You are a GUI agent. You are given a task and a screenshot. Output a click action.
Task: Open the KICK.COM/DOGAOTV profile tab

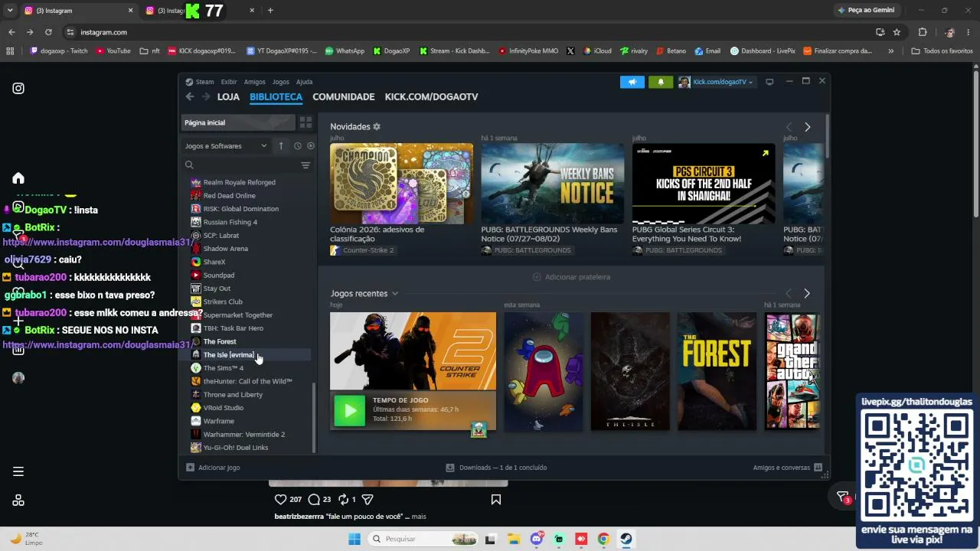431,97
